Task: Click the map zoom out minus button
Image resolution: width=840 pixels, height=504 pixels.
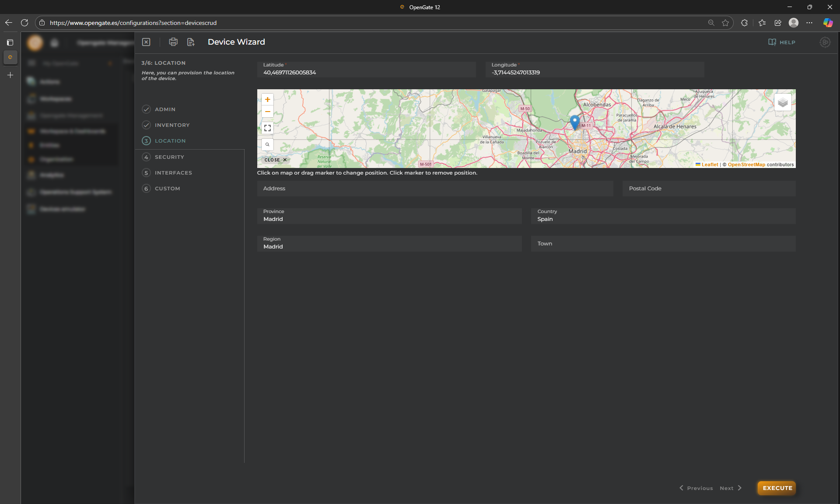Action: [267, 112]
